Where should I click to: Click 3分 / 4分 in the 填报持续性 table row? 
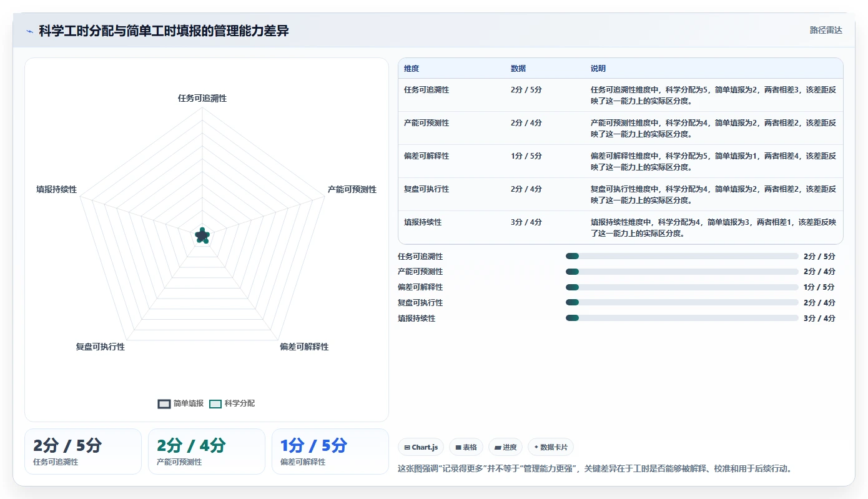tap(526, 222)
